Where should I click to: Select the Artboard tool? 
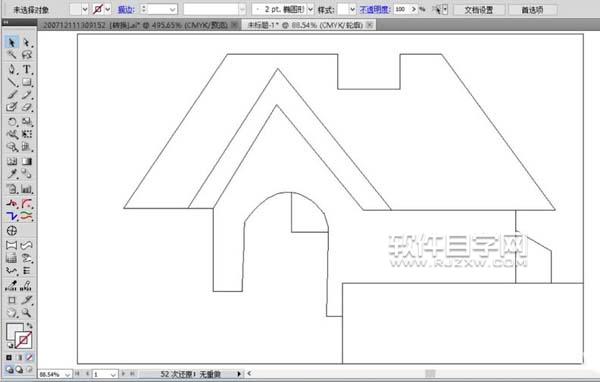(12, 300)
